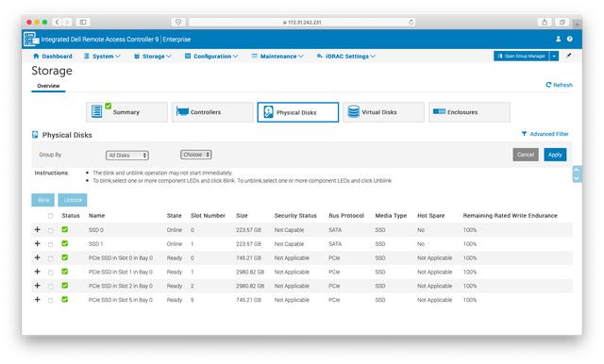This screenshot has height=364, width=604.
Task: Expand the SSD 1 row details
Action: (x=38, y=243)
